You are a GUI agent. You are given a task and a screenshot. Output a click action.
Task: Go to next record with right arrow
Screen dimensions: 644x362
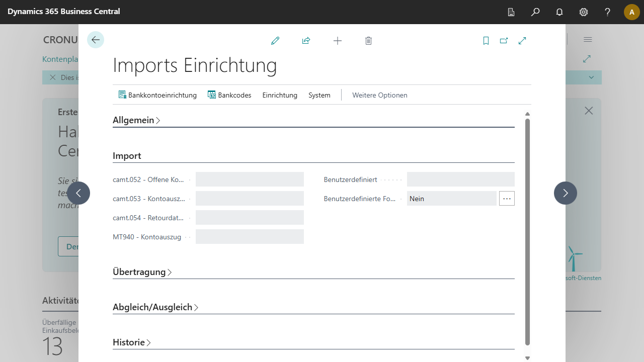tap(565, 193)
